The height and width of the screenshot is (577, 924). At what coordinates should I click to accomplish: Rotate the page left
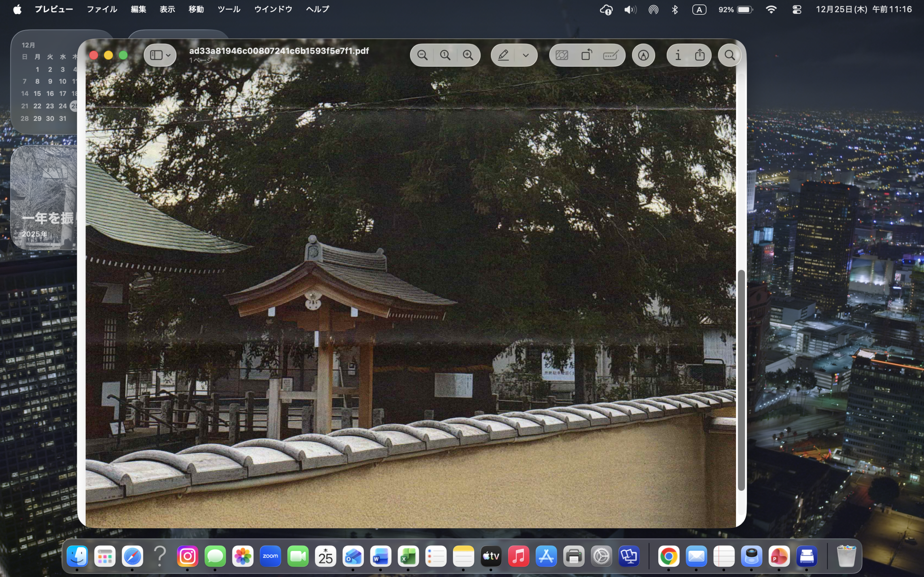(x=587, y=55)
